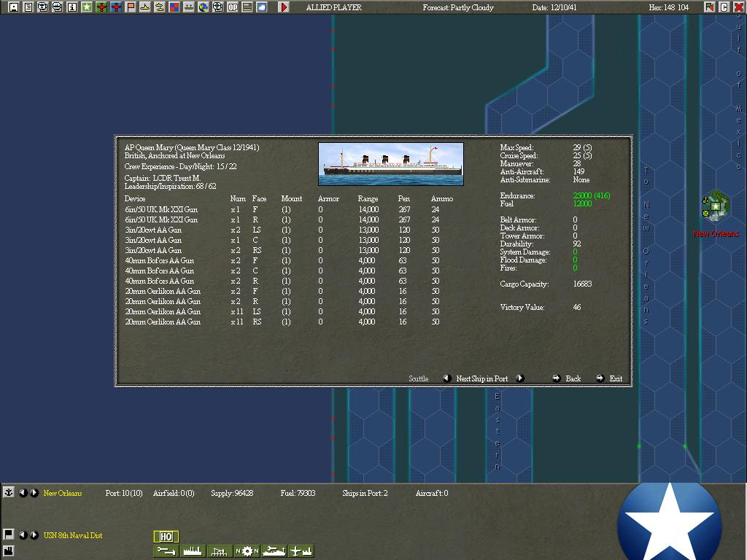747x560 pixels.
Task: Show next ship in port arrow
Action: pos(520,378)
